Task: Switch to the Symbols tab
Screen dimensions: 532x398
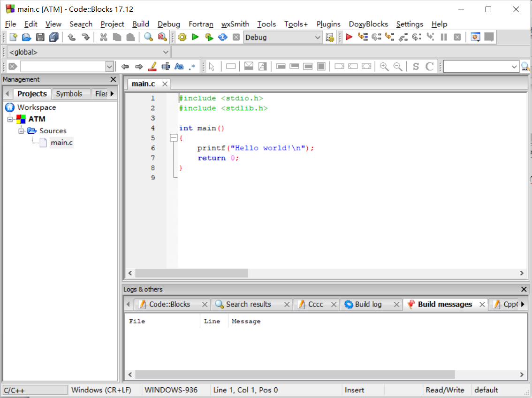Action: [x=69, y=94]
